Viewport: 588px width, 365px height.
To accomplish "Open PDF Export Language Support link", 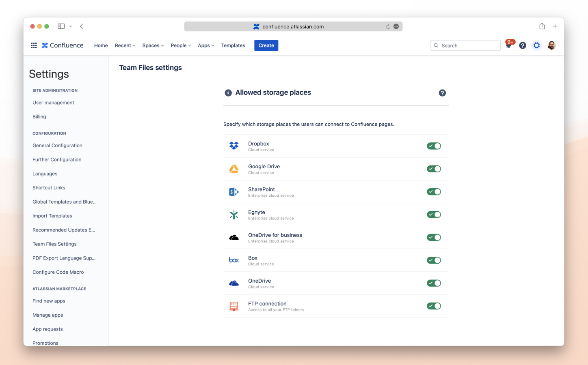I will [x=64, y=258].
